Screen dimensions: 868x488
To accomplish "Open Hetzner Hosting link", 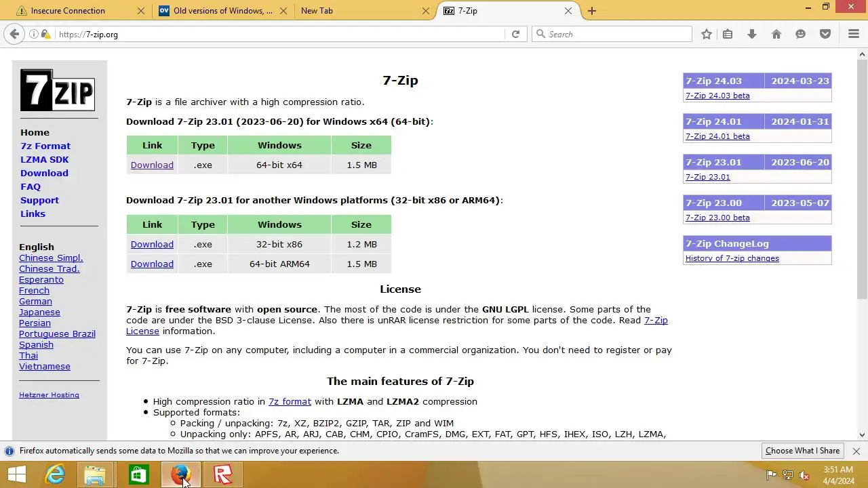I will (49, 394).
